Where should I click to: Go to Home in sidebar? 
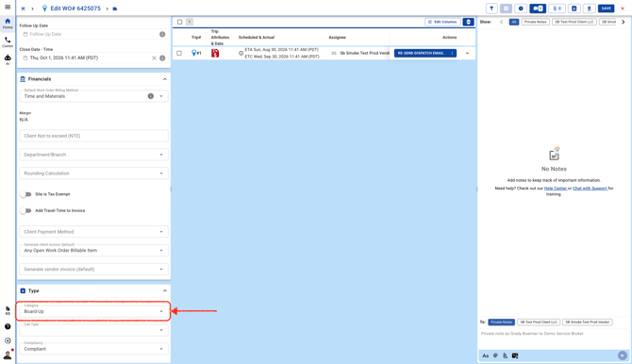tap(8, 24)
